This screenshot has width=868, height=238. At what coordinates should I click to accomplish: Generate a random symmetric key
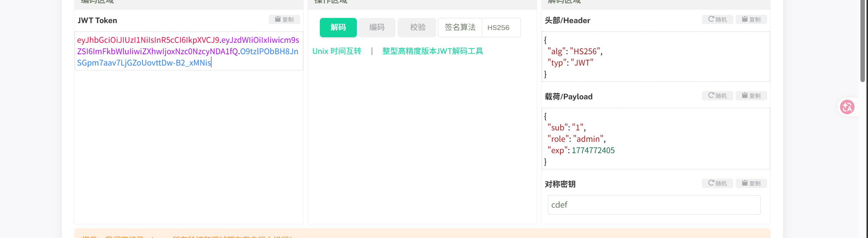point(717,184)
